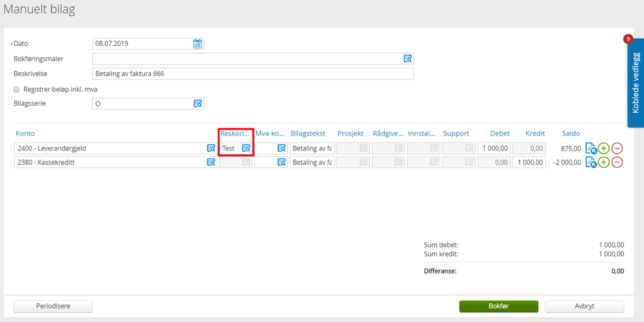The width and height of the screenshot is (644, 322).
Task: Click the Kredit amount for Kassekreditt row
Action: (x=529, y=163)
